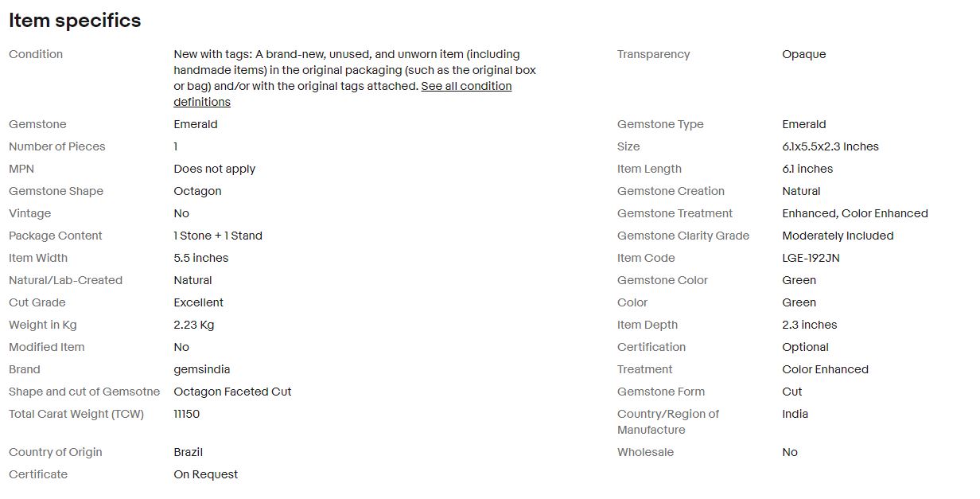Click the Transparency value Opaque
The image size is (980, 499).
[803, 54]
